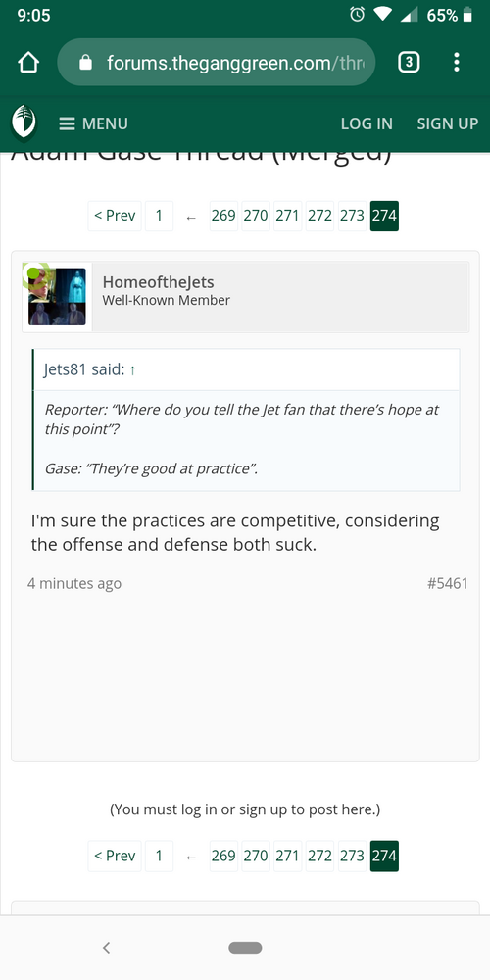Jump to page 269 in top pagination
Viewport: 490px width, 980px height.
pyautogui.click(x=223, y=216)
